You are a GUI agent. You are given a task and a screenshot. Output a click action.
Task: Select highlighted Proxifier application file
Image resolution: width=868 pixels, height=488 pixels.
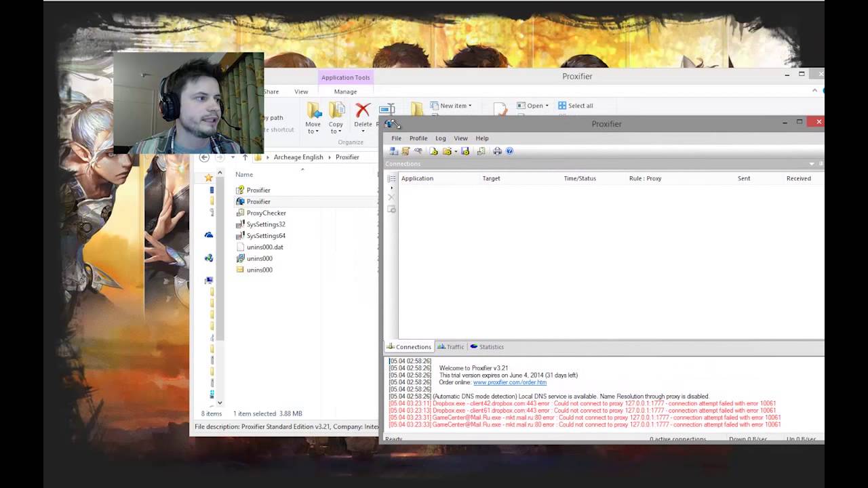pos(253,201)
